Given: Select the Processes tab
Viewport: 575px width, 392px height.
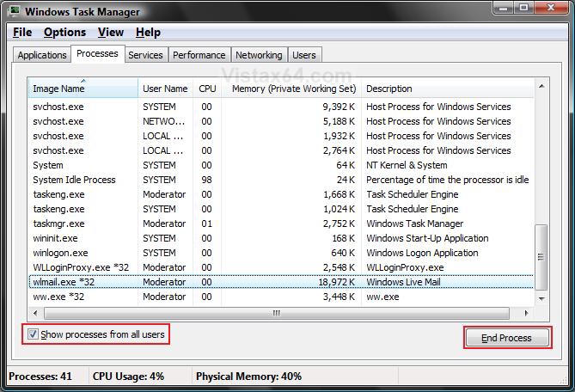Looking at the screenshot, I should tap(97, 53).
